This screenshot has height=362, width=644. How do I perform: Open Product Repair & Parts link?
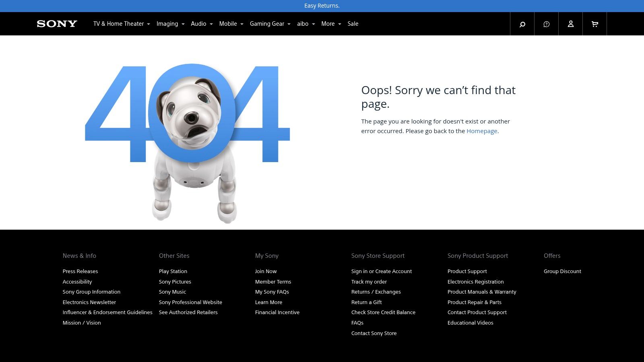475,302
